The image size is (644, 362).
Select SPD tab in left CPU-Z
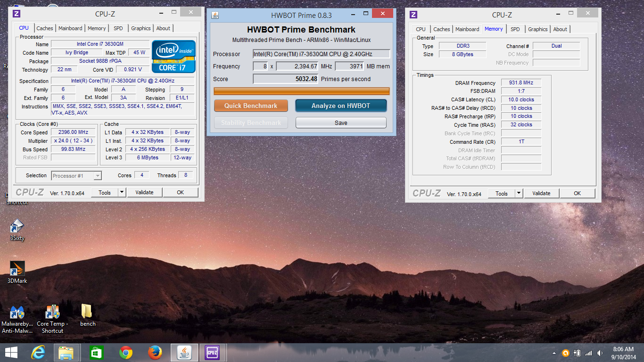point(118,28)
